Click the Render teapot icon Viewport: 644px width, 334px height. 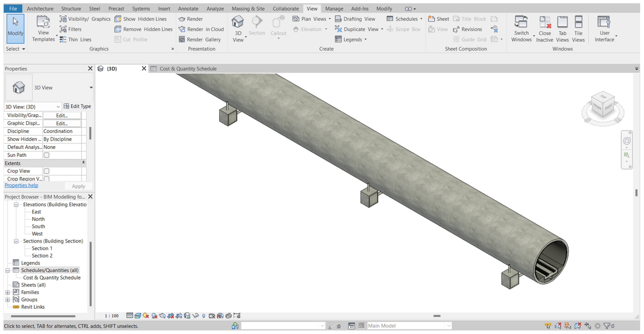[182, 19]
